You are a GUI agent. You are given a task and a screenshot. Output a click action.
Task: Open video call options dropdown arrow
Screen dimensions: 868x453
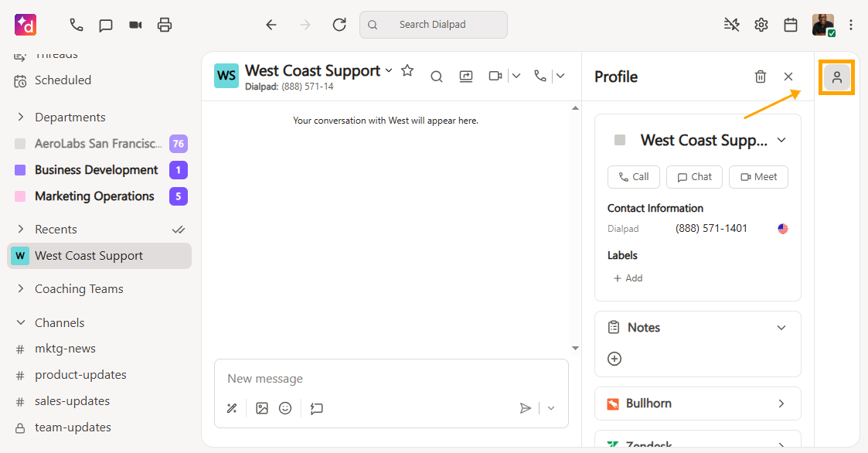coord(516,76)
